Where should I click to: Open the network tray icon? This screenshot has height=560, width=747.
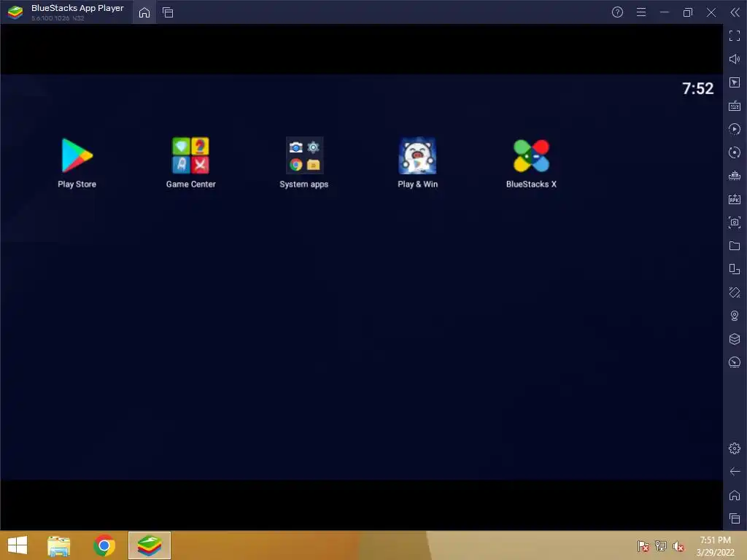point(661,546)
